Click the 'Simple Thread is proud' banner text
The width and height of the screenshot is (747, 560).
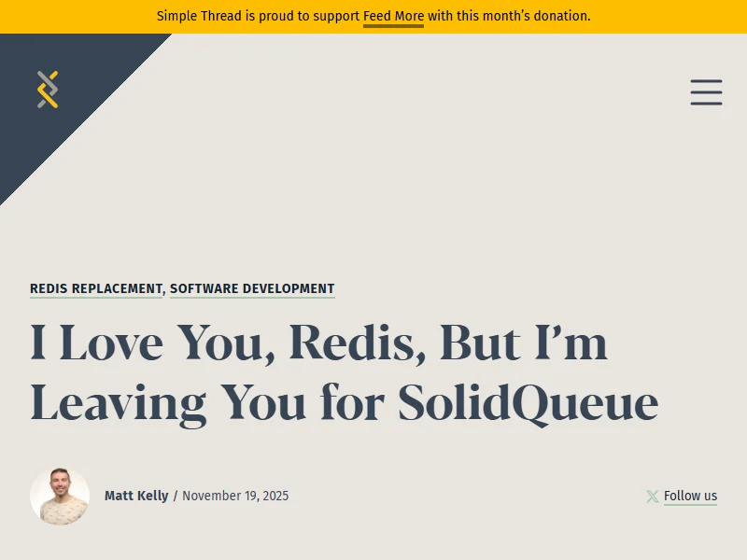tap(258, 16)
